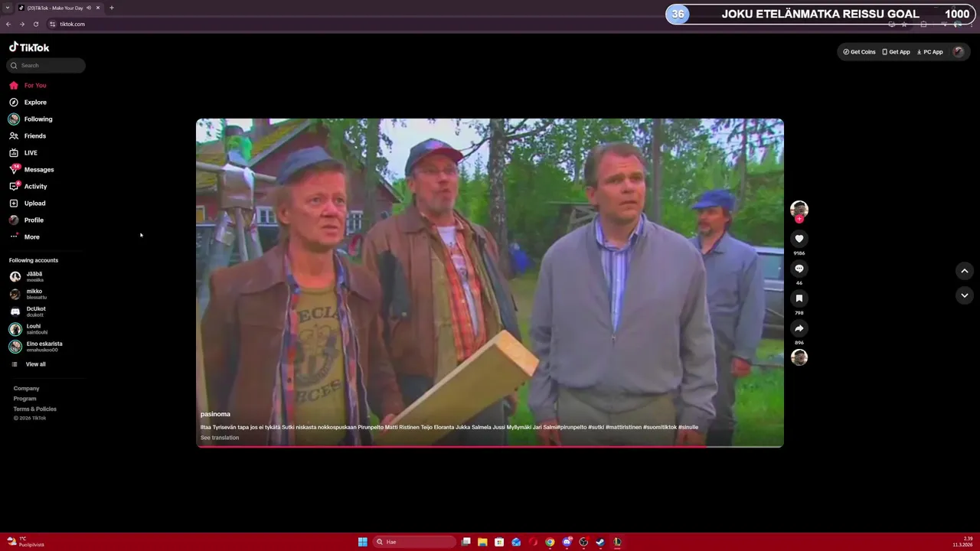
Task: Open the pasinoma creator profile
Action: (215, 414)
